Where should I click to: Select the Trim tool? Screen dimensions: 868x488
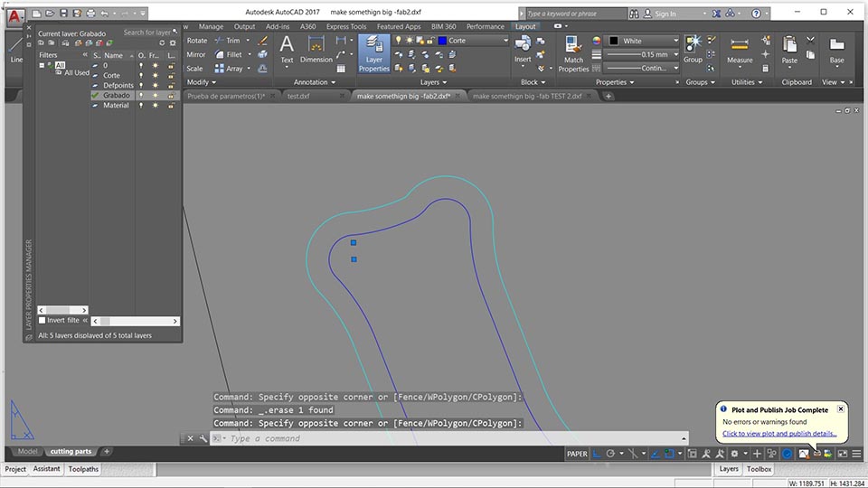(x=228, y=41)
